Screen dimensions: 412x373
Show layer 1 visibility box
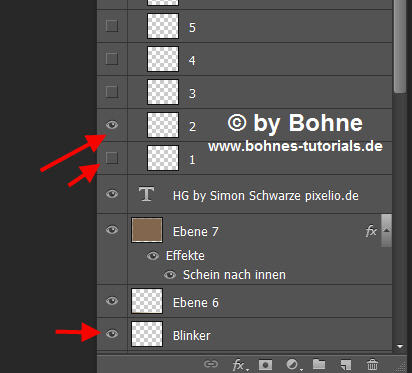[x=112, y=158]
